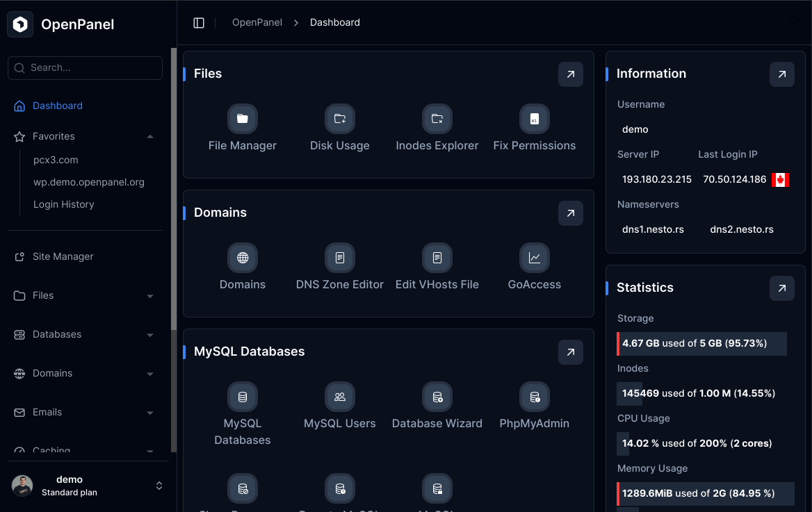Open wp.demo.openpanel.org favorite
The width and height of the screenshot is (812, 512).
point(88,182)
